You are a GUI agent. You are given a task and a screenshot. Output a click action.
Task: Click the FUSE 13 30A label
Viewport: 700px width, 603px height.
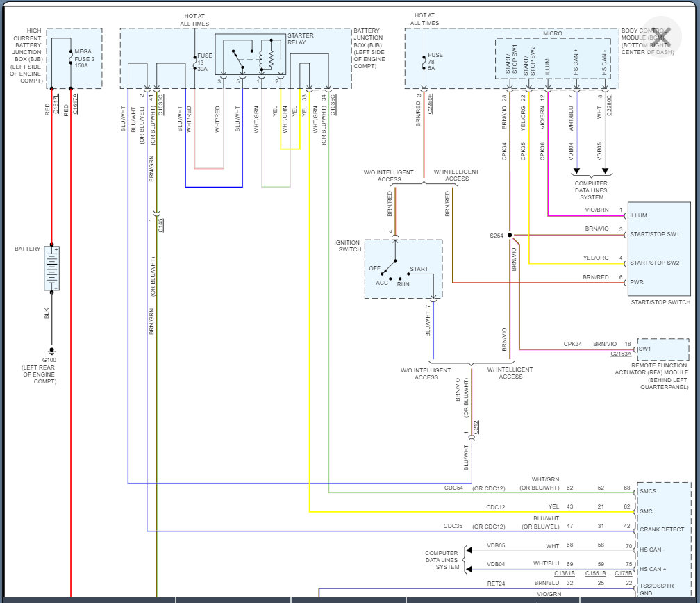click(x=204, y=62)
